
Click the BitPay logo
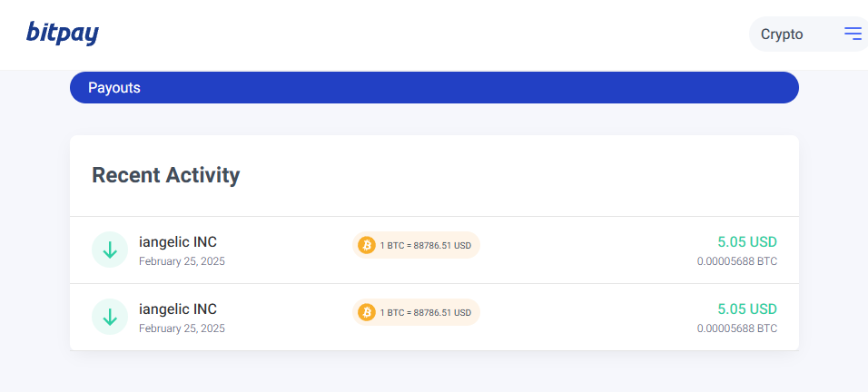[x=62, y=33]
